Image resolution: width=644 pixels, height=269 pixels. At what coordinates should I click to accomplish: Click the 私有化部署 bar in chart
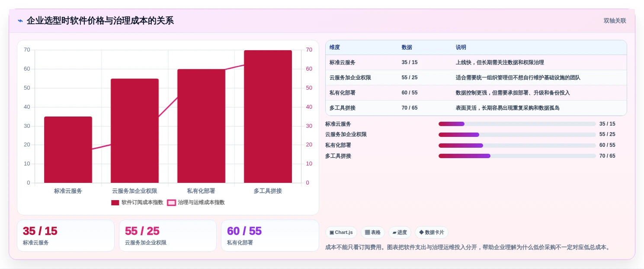point(201,126)
